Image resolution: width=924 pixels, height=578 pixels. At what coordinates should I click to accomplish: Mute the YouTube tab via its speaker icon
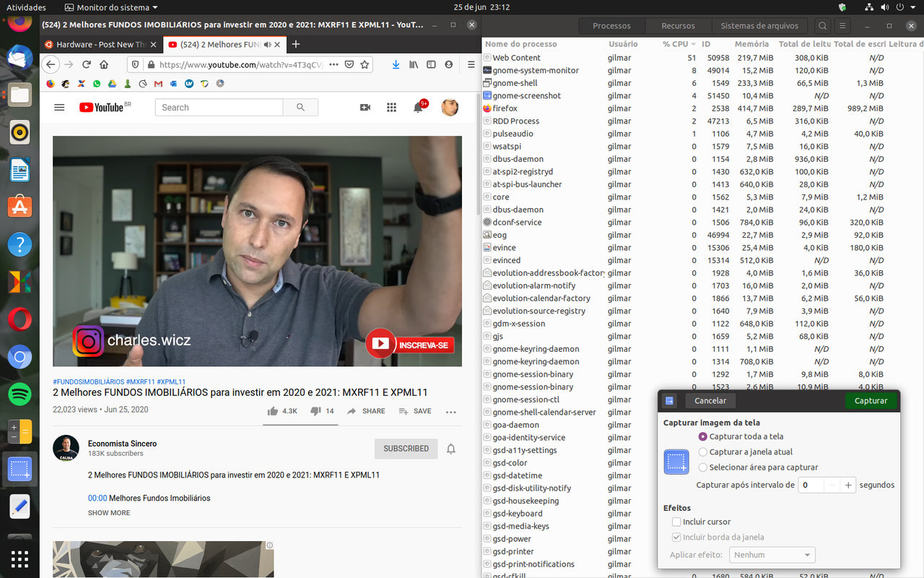(268, 44)
